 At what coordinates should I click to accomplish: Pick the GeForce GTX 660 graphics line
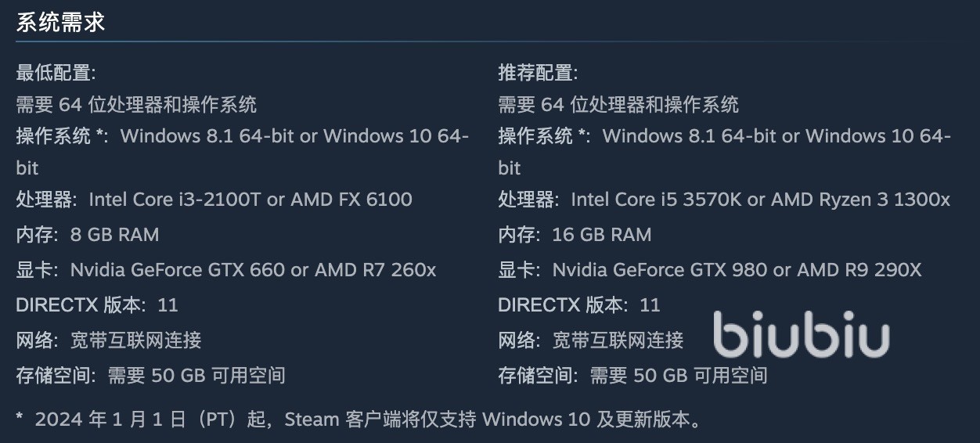[226, 270]
